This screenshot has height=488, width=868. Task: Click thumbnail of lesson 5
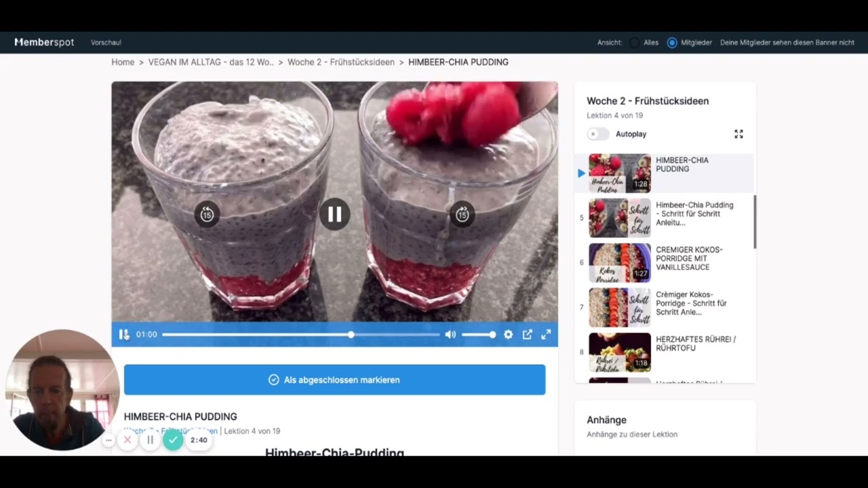[620, 218]
